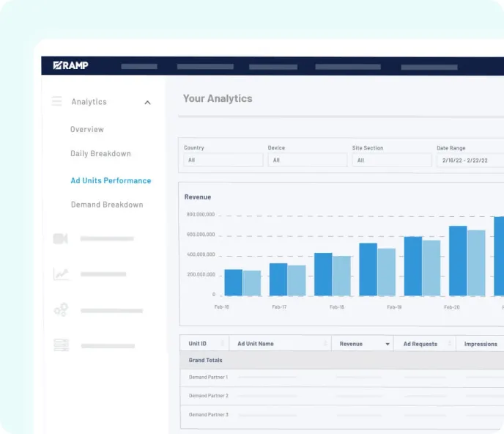Open the Site Section filter dropdown

click(392, 161)
